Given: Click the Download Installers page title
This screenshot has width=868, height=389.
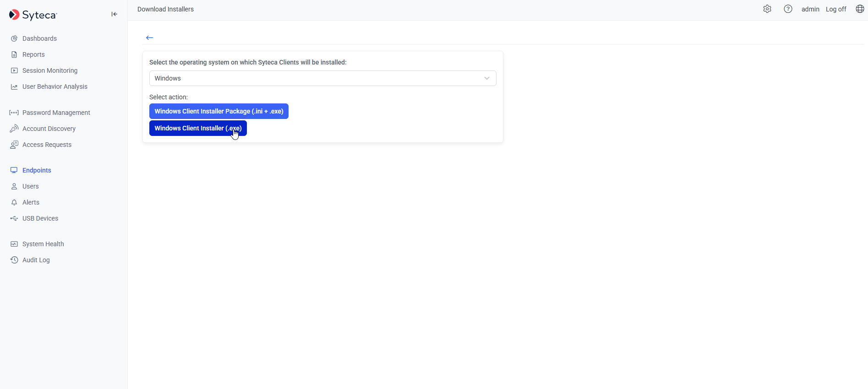Looking at the screenshot, I should coord(165,9).
